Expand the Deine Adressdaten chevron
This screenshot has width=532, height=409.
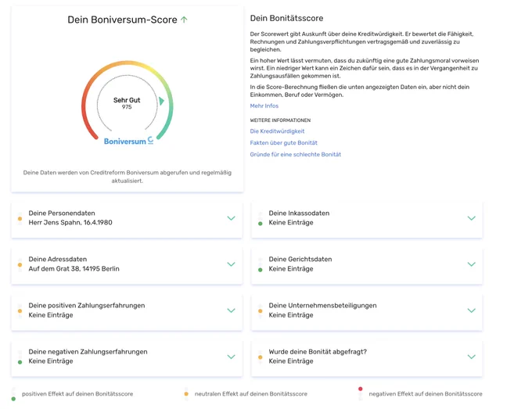click(231, 264)
